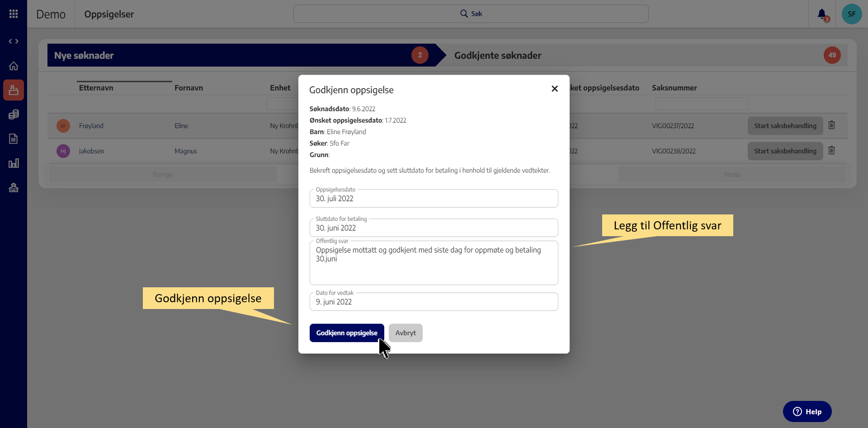Close the Godkjenn oppsigelse dialog
868x428 pixels.
click(x=555, y=89)
